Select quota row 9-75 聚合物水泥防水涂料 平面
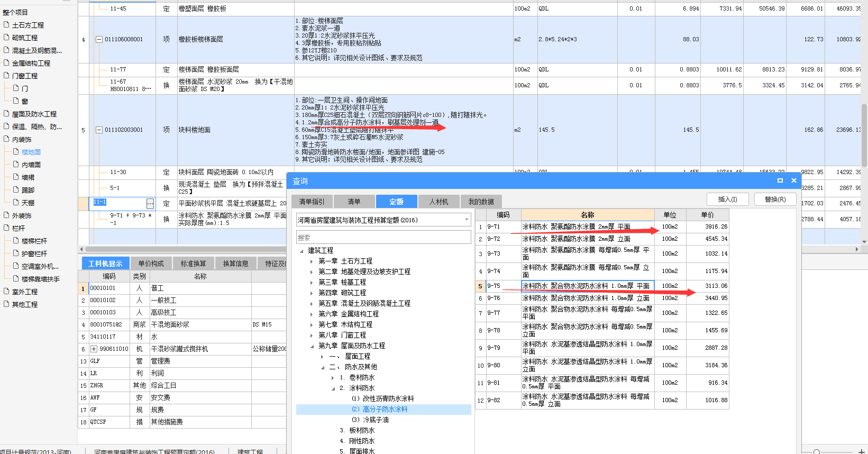The height and width of the screenshot is (454, 868). (x=602, y=286)
